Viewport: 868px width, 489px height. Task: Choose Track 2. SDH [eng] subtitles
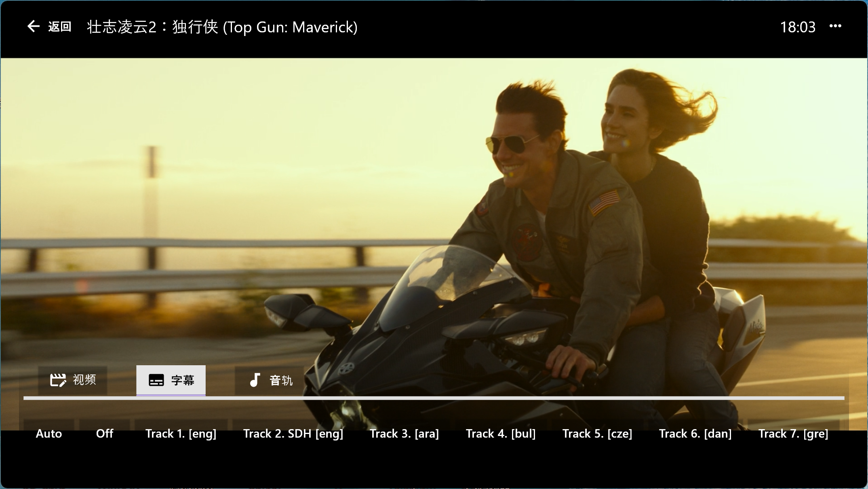pos(293,434)
